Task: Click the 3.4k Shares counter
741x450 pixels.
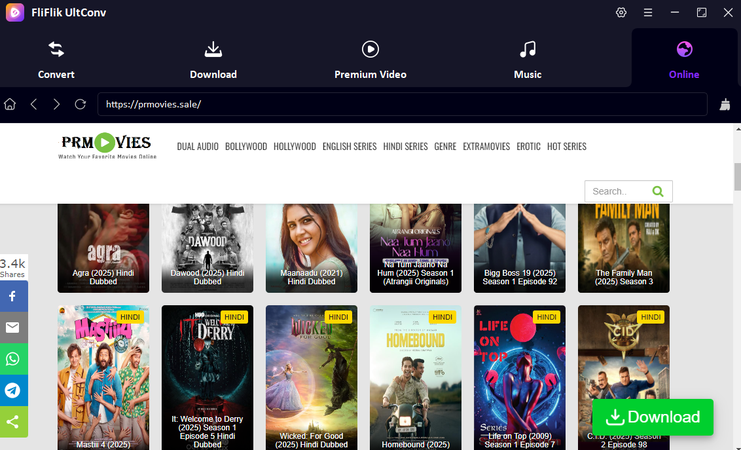Action: (x=13, y=268)
